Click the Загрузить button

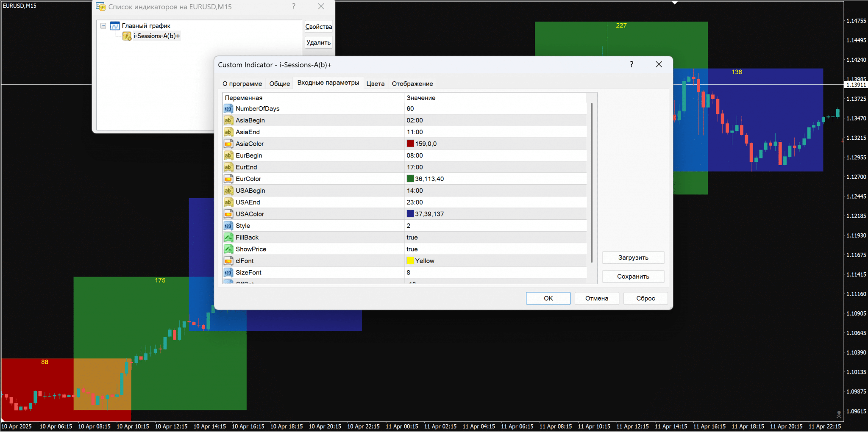(x=633, y=258)
